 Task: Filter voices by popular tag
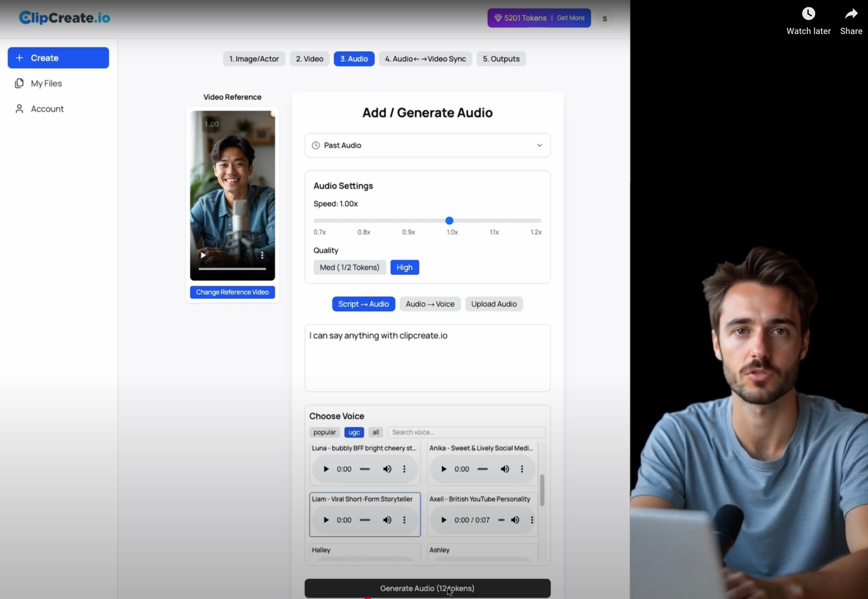tap(324, 432)
